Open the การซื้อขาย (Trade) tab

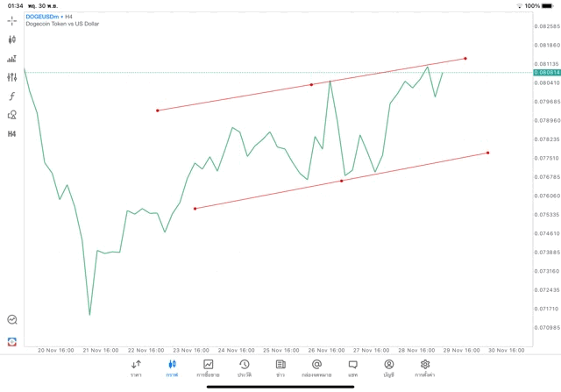pos(208,368)
